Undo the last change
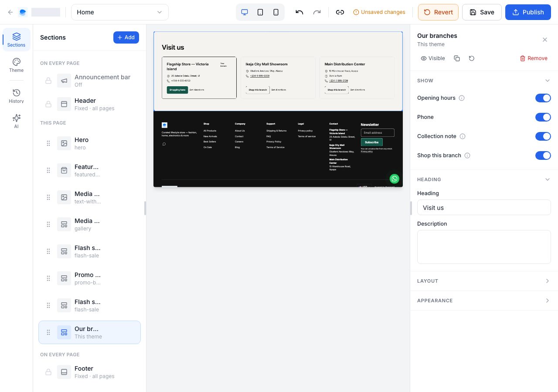558x392 pixels. (299, 12)
